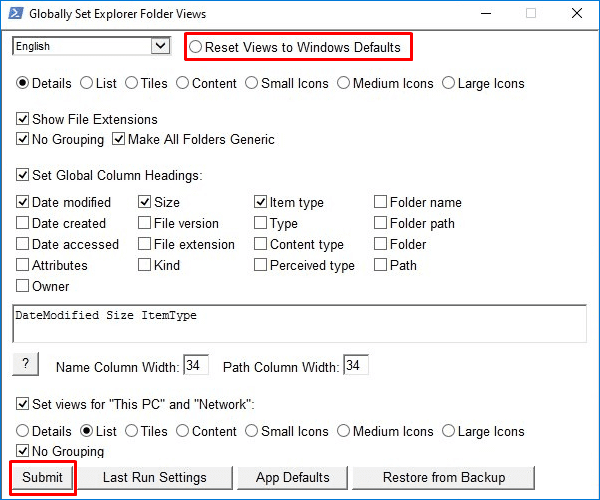This screenshot has height=500, width=600.
Task: Toggle Set Global Column Headings checkbox
Action: 23,175
